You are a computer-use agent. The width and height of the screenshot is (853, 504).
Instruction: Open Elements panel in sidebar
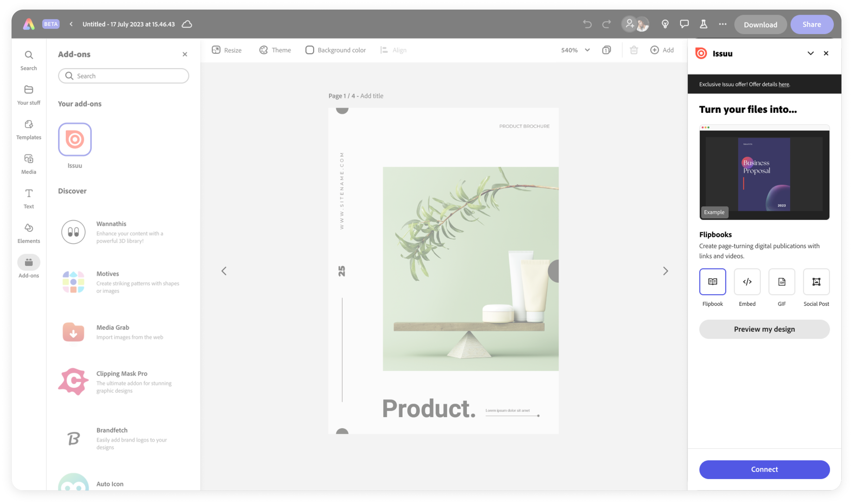pos(29,233)
